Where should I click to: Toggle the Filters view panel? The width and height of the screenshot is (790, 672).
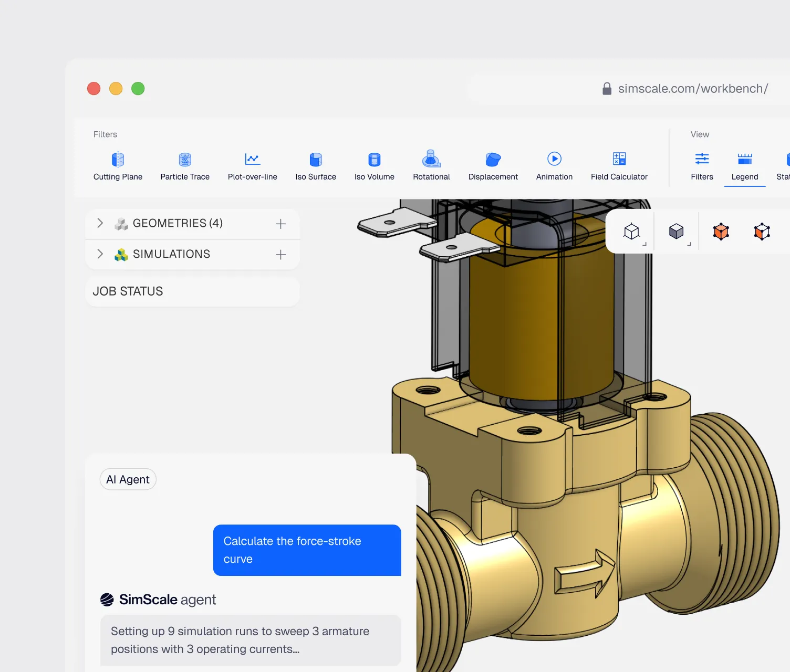[x=702, y=166]
